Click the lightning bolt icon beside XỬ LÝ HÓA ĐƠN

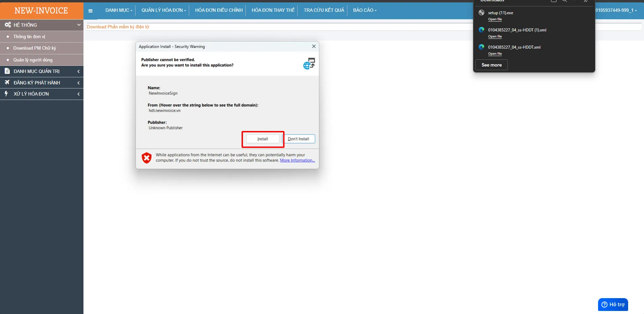click(x=6, y=94)
